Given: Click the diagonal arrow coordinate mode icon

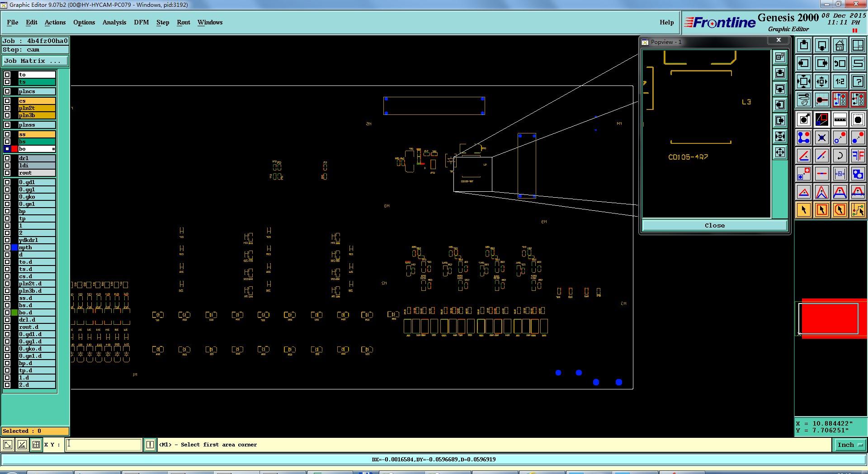Looking at the screenshot, I should pyautogui.click(x=8, y=445).
